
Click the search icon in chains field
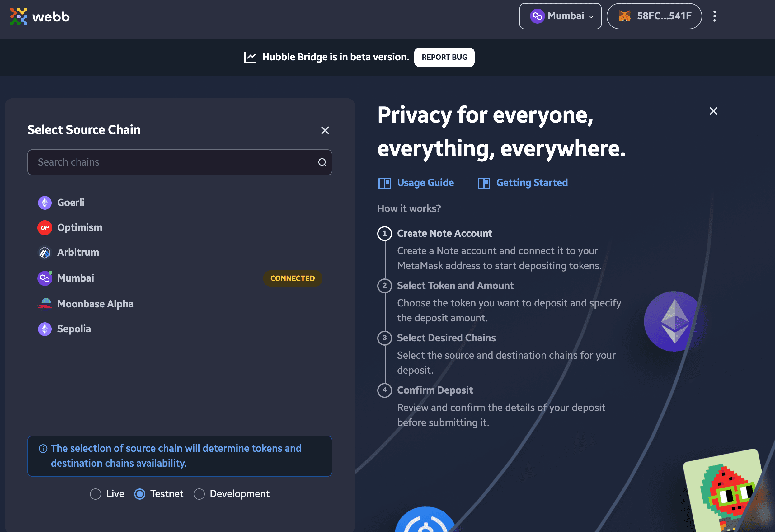pos(323,162)
